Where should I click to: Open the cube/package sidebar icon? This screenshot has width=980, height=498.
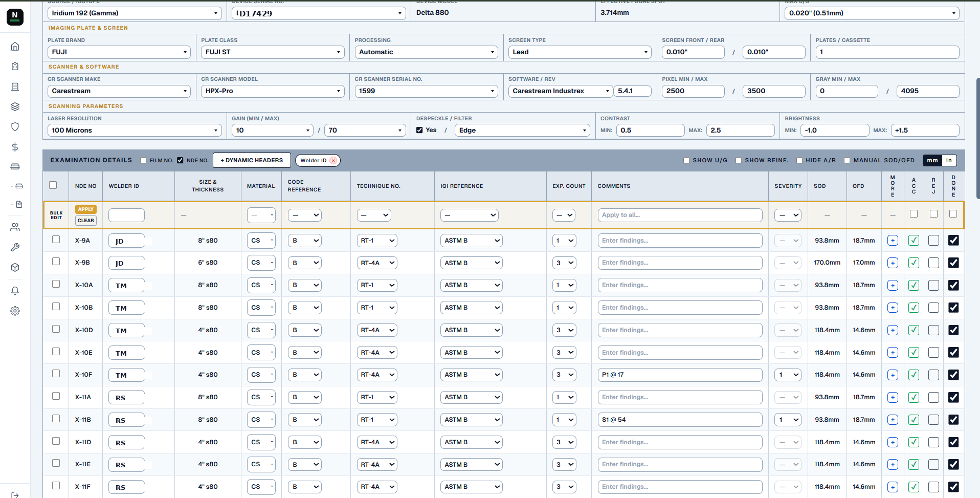pyautogui.click(x=15, y=267)
